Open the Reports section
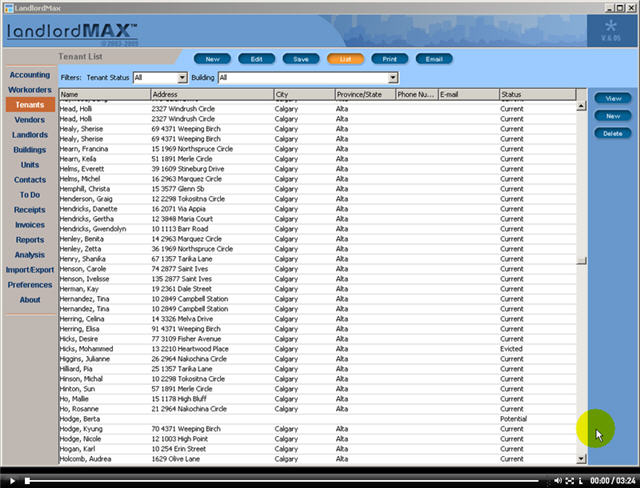This screenshot has height=488, width=640. coord(30,240)
